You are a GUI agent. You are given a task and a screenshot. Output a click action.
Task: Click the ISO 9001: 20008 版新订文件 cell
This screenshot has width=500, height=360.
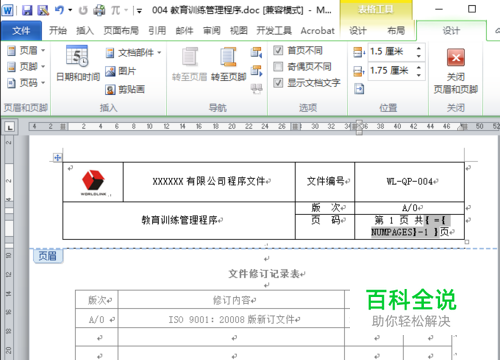pyautogui.click(x=231, y=319)
